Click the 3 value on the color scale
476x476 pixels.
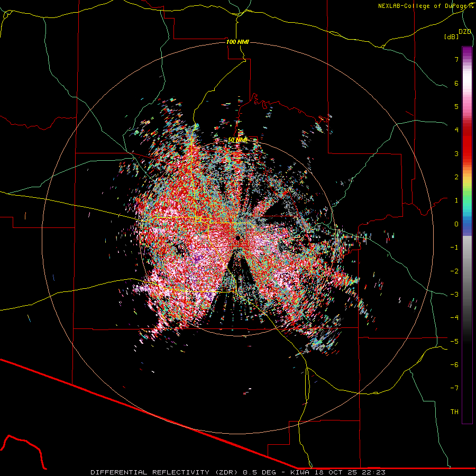click(456, 153)
